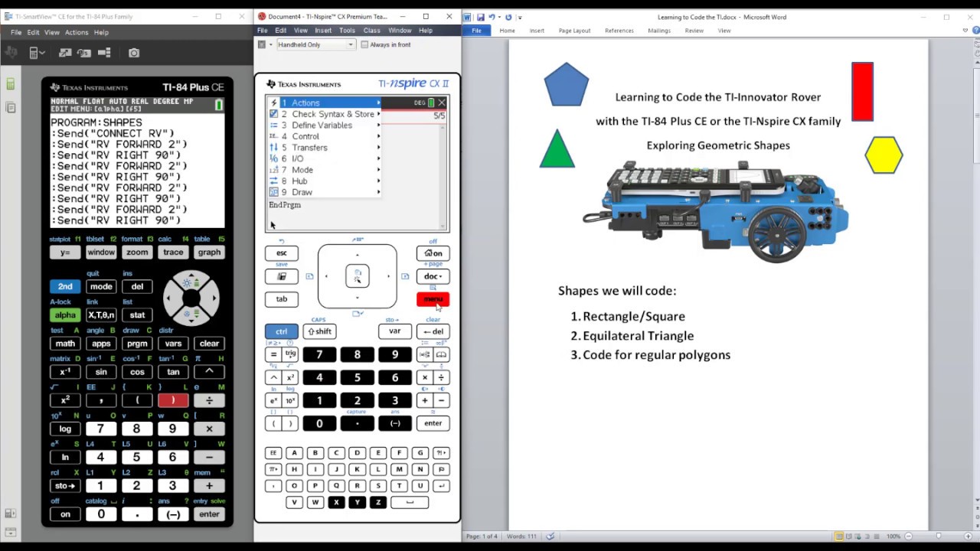The width and height of the screenshot is (980, 551).
Task: Click the Redo icon in Word quick access toolbar
Action: 508,17
